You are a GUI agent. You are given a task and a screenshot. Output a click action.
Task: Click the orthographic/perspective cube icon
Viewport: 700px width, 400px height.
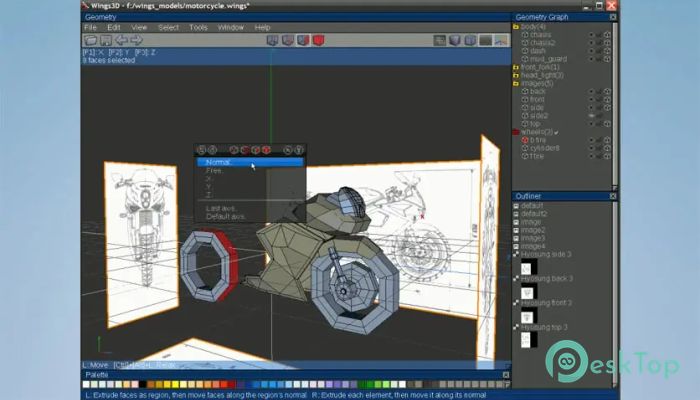coord(470,40)
